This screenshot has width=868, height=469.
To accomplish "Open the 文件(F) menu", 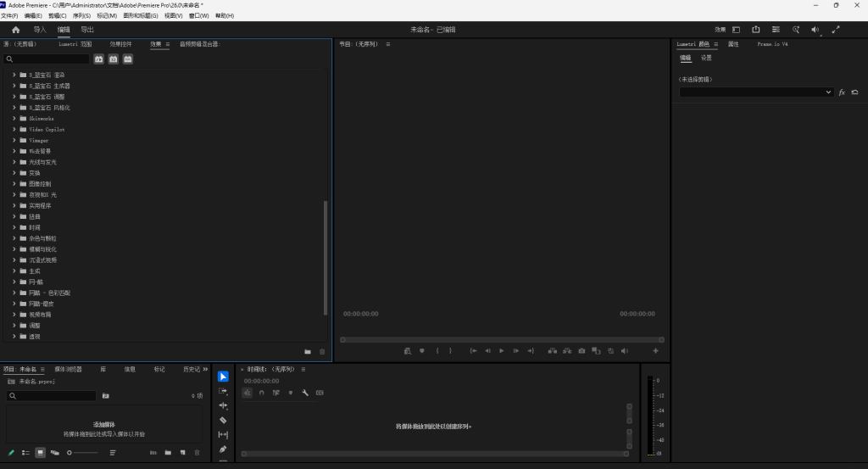I will (x=9, y=15).
